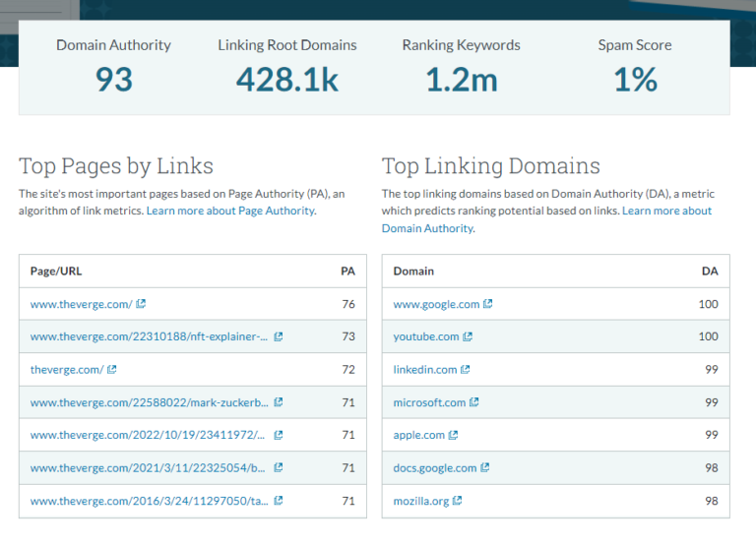The height and width of the screenshot is (546, 756).
Task: Open external icon next to theverge.com/ row
Action: click(112, 369)
